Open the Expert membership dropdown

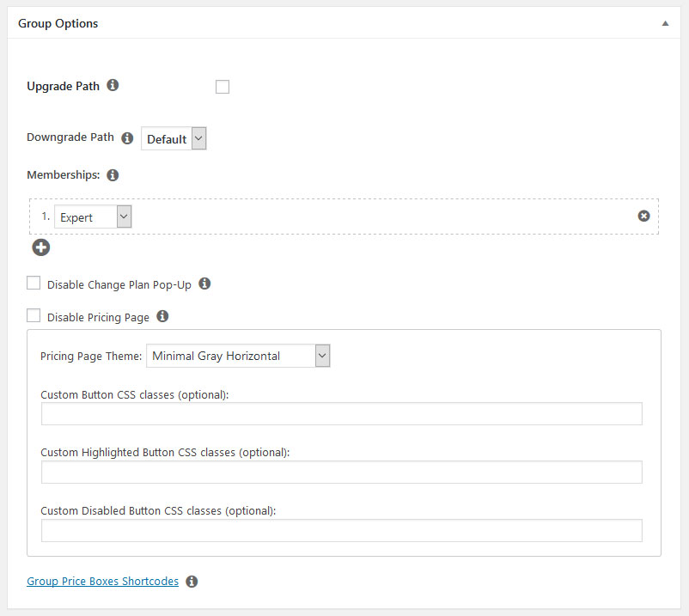(x=93, y=217)
